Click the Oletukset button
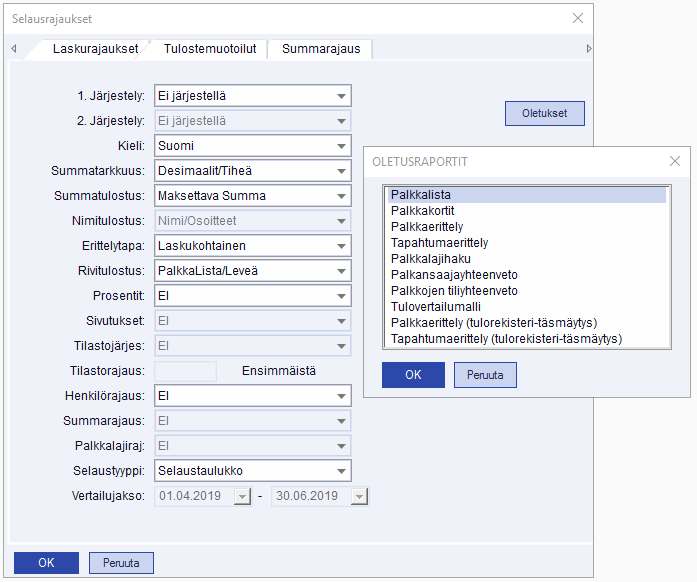697x582 pixels. tap(544, 113)
